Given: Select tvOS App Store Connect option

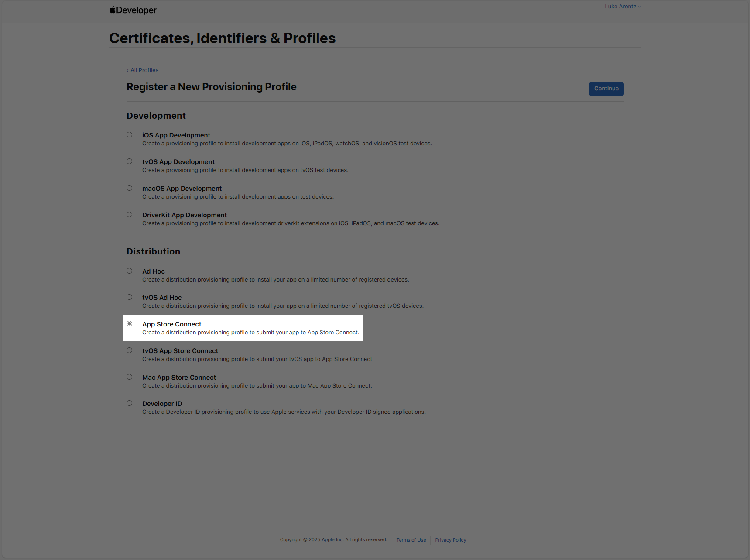Looking at the screenshot, I should tap(130, 350).
